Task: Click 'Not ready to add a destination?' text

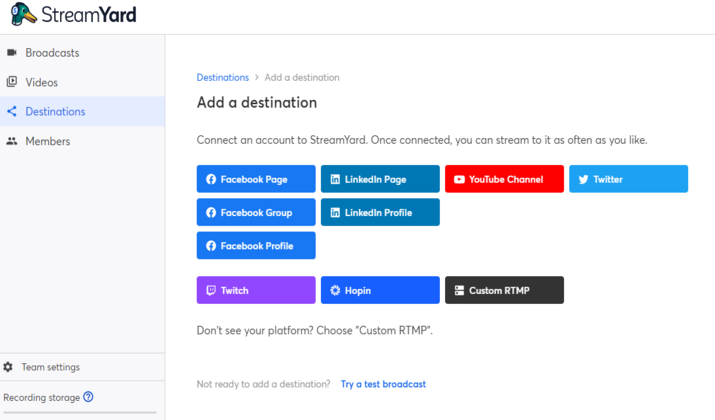Action: click(x=263, y=384)
